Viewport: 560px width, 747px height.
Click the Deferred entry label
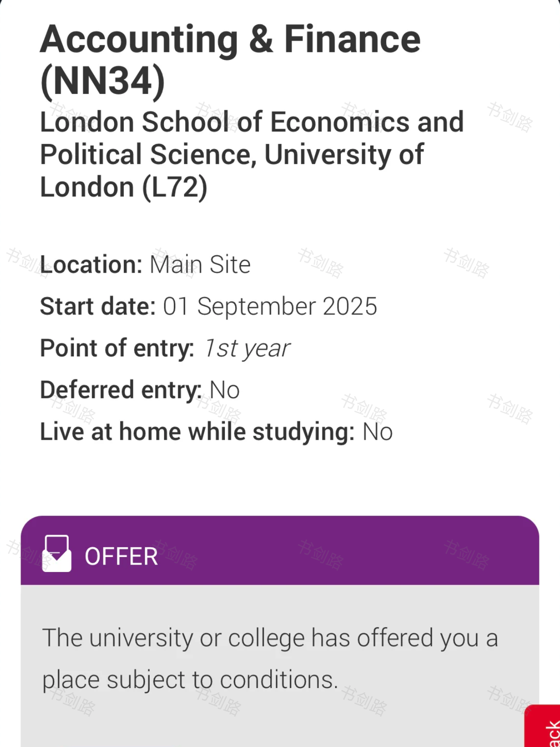[x=121, y=390]
